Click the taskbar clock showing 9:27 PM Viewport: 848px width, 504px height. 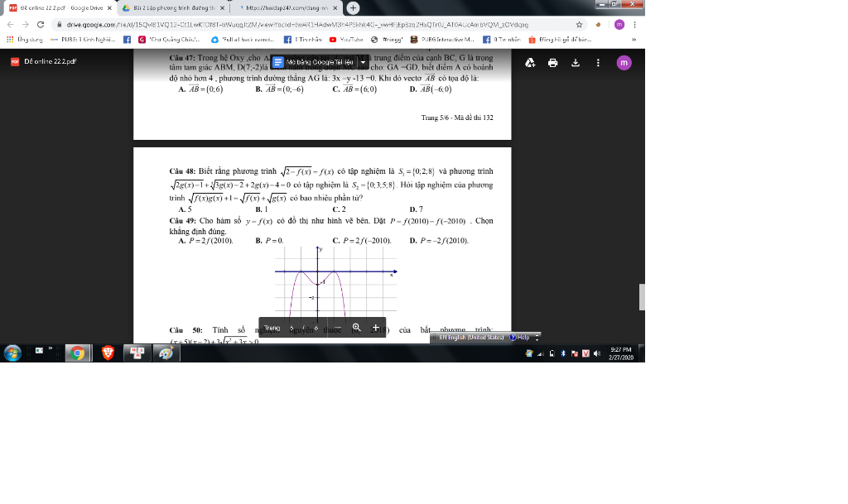621,353
